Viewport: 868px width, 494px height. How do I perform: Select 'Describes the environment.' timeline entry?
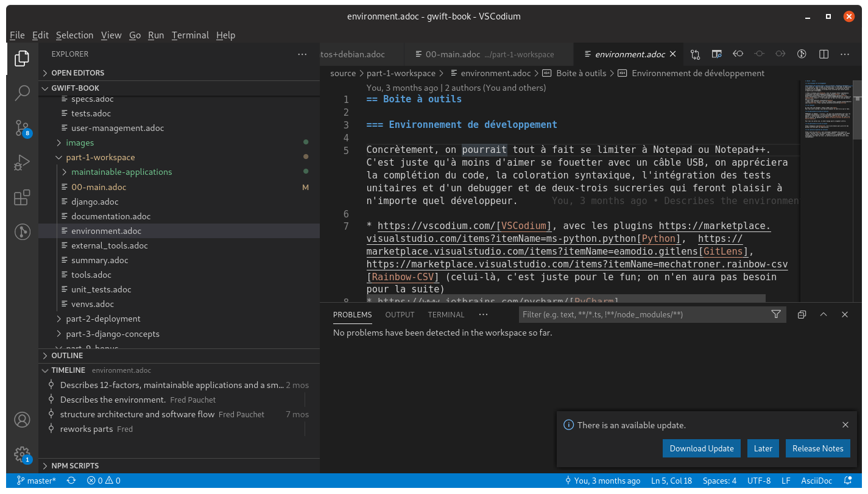[113, 400]
